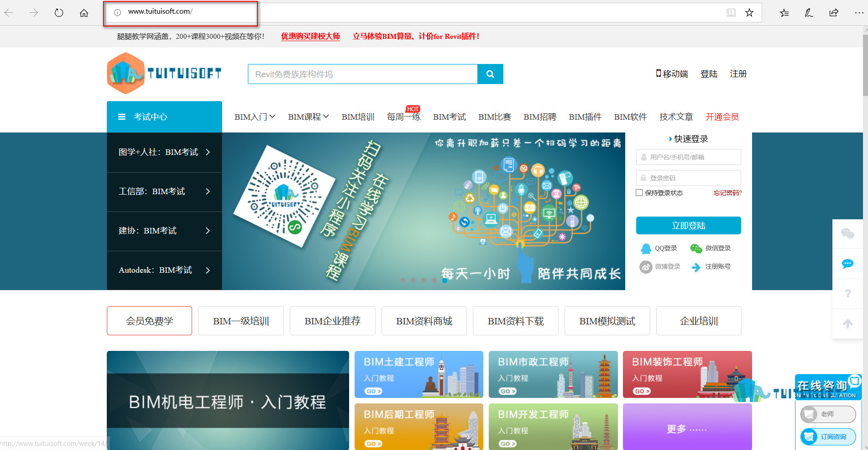868x450 pixels.
Task: Open reading view book icon
Action: (731, 13)
